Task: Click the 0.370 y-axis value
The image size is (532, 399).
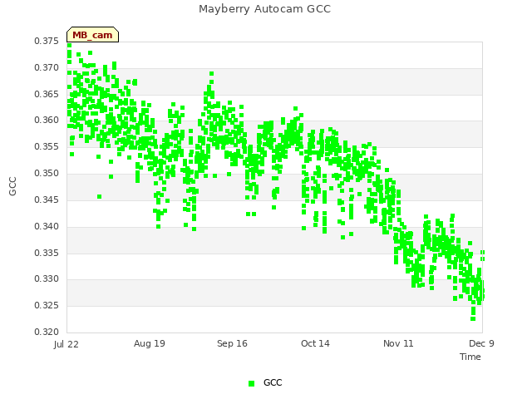Action: 47,67
